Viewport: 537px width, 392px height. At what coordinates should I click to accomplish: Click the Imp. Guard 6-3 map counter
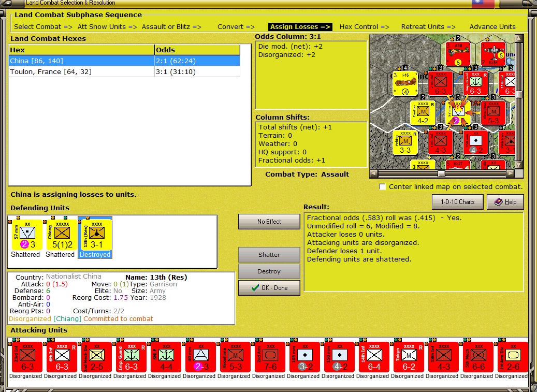[x=476, y=83]
